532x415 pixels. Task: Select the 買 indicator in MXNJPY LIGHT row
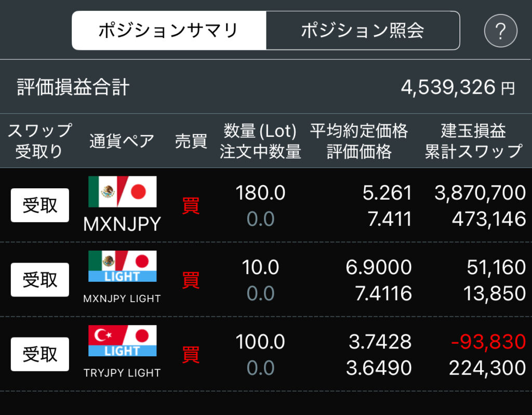191,280
